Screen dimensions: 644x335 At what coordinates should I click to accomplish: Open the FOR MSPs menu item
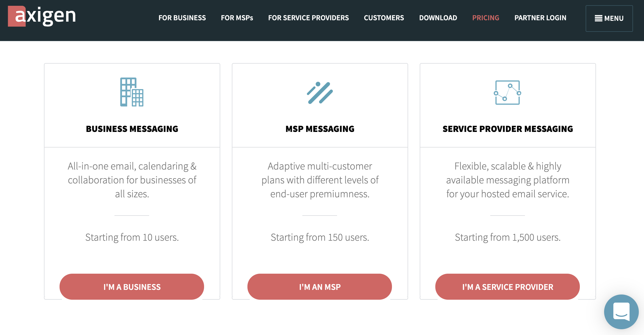237,17
